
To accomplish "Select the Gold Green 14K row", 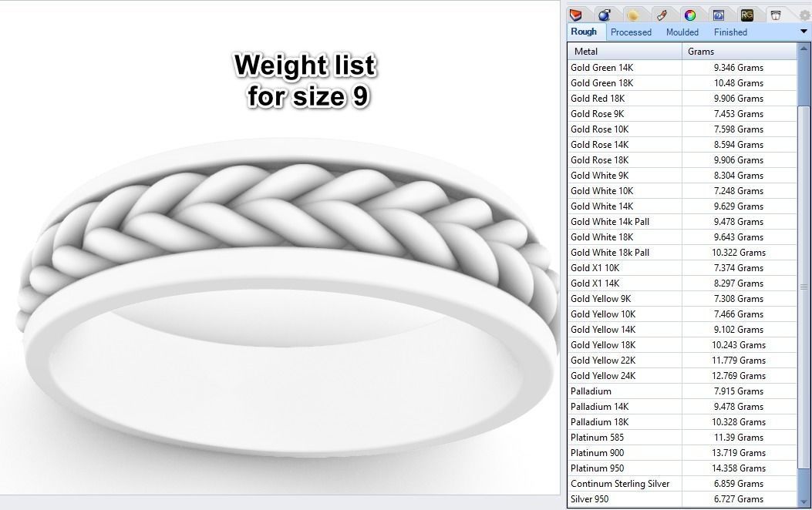I will (682, 68).
